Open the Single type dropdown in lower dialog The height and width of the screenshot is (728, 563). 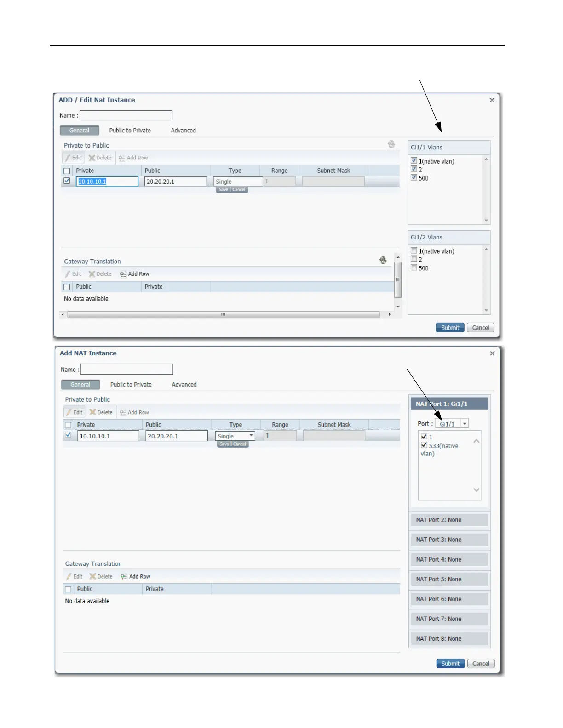(235, 436)
